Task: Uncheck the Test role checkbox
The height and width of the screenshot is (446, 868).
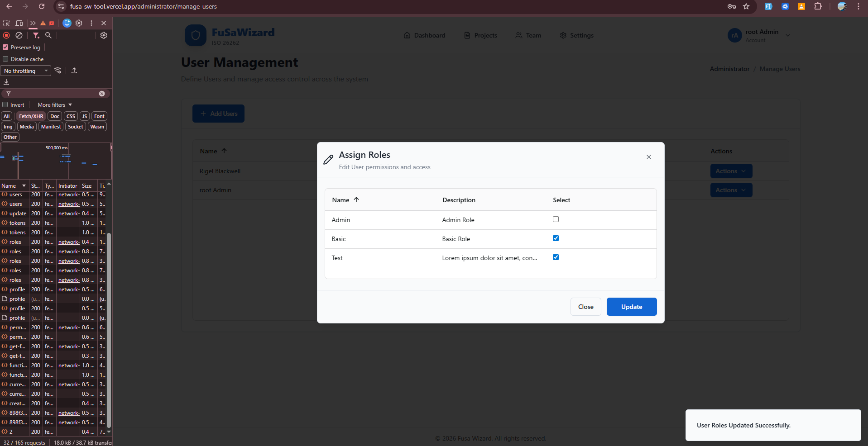Action: pyautogui.click(x=556, y=257)
